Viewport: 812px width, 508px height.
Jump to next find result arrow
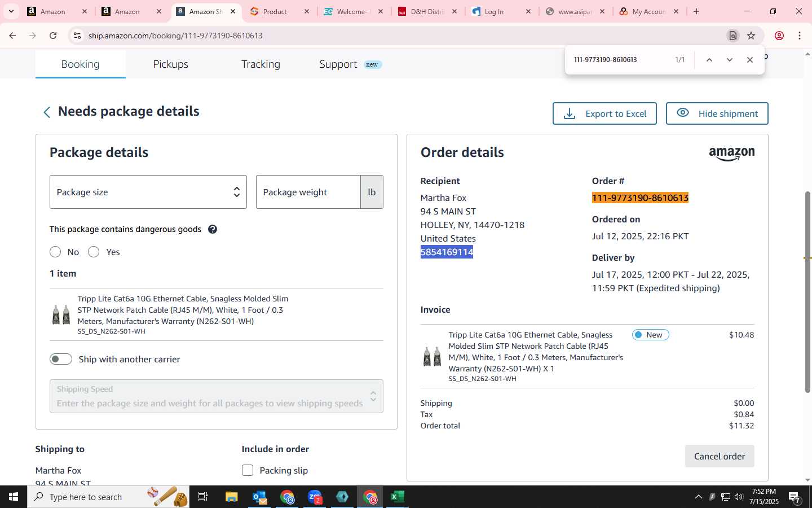(x=730, y=60)
